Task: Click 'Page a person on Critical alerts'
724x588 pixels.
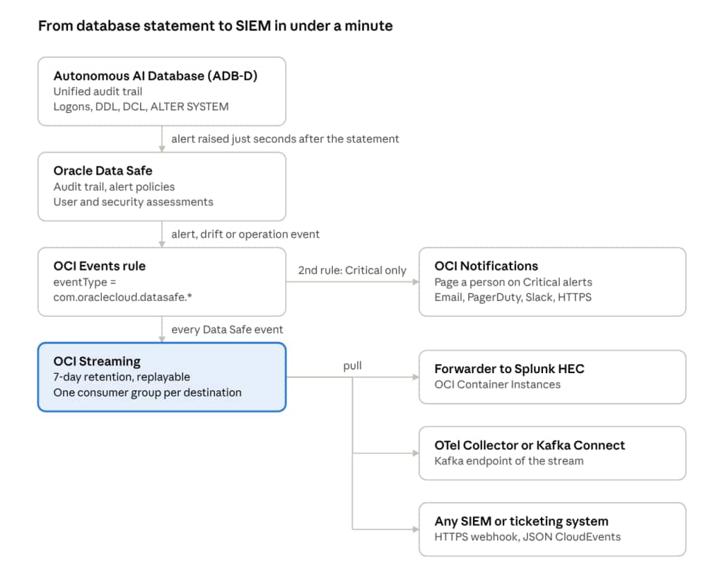Action: pos(513,282)
